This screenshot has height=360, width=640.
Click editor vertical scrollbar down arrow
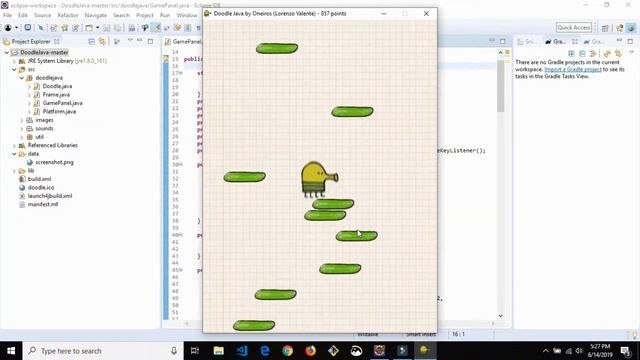click(500, 316)
